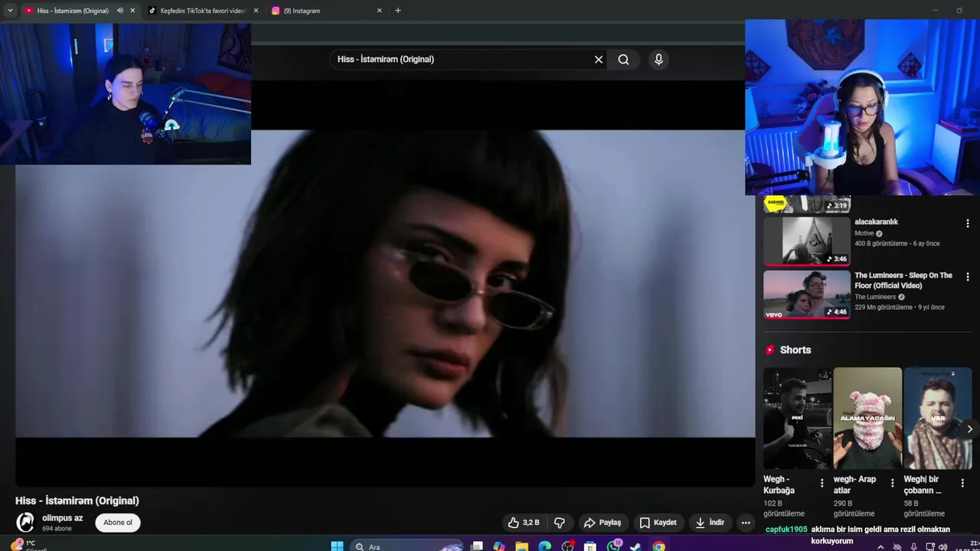The height and width of the screenshot is (551, 980).
Task: Start voice search with the microphone icon
Action: pos(658,60)
